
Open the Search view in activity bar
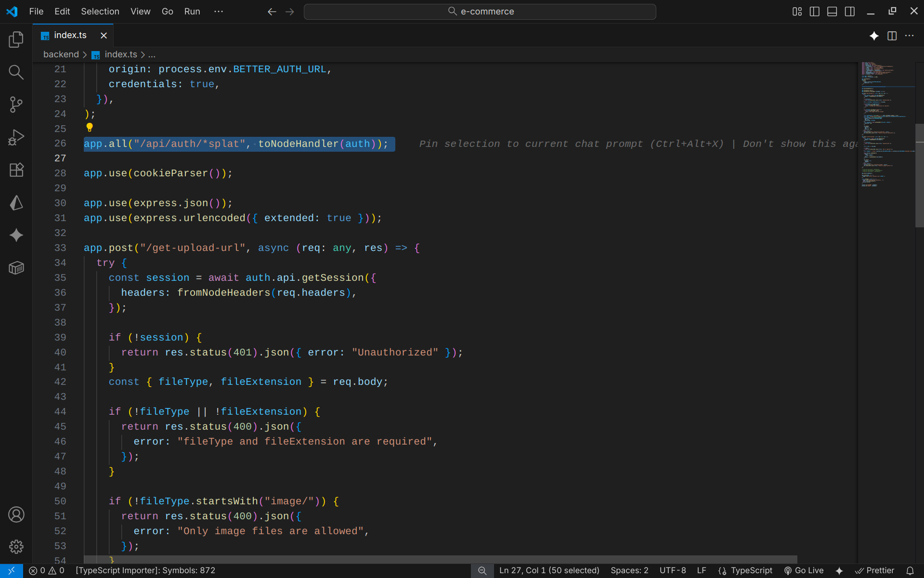16,72
